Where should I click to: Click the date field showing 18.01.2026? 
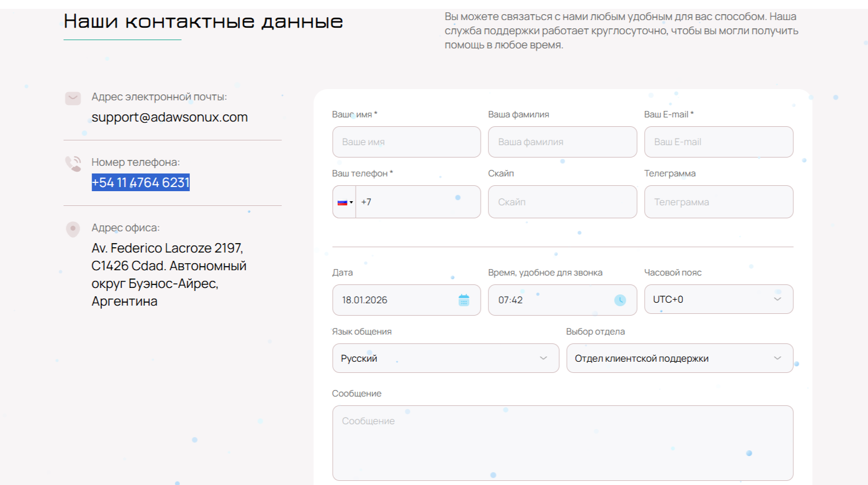click(395, 300)
